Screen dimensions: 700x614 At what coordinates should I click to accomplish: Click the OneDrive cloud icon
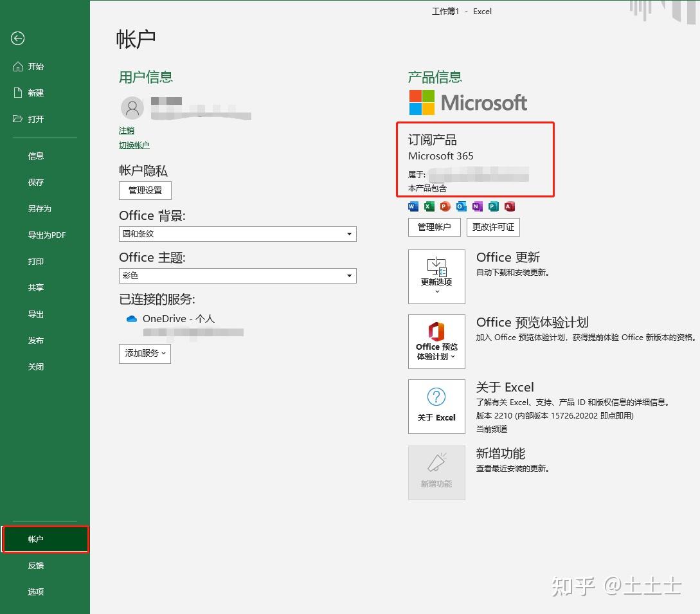131,319
